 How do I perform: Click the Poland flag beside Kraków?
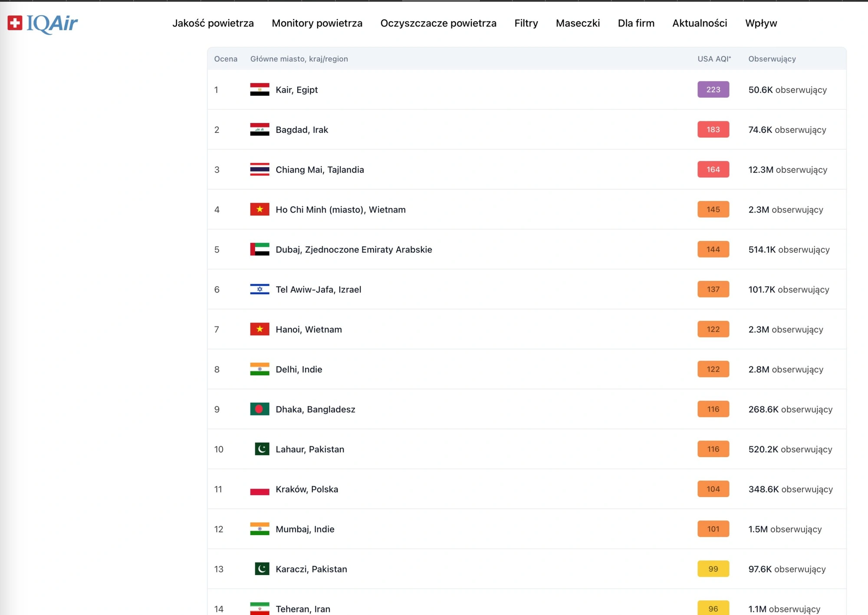260,489
